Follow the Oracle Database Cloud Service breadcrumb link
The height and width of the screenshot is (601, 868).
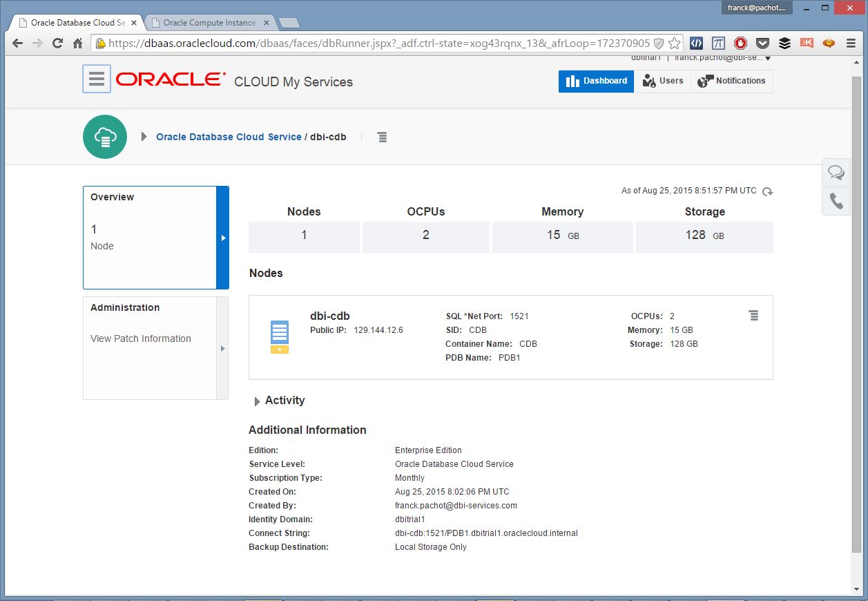pyautogui.click(x=229, y=137)
